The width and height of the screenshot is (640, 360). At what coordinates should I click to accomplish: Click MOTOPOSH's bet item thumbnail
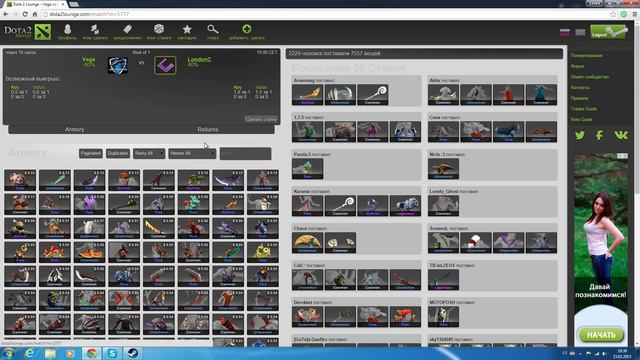(x=443, y=317)
